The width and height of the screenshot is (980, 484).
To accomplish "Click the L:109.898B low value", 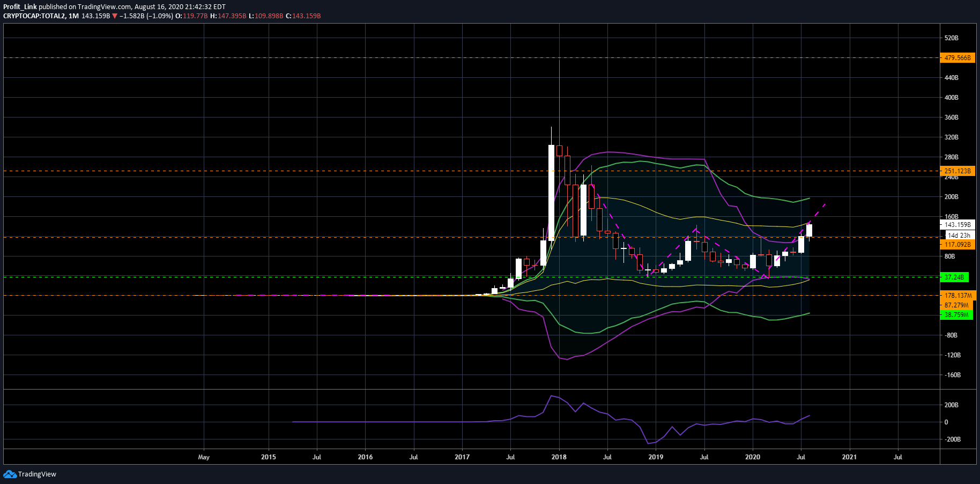I will [x=266, y=16].
